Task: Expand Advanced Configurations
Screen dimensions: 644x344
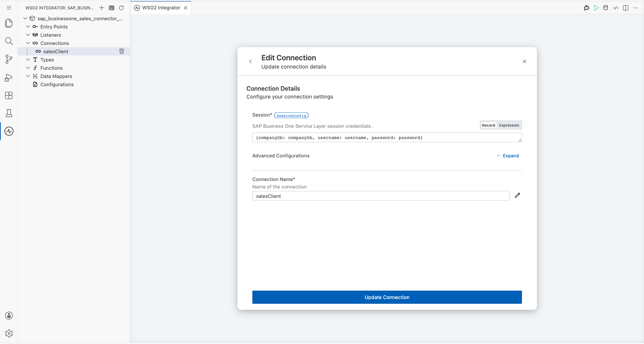Action: 508,156
